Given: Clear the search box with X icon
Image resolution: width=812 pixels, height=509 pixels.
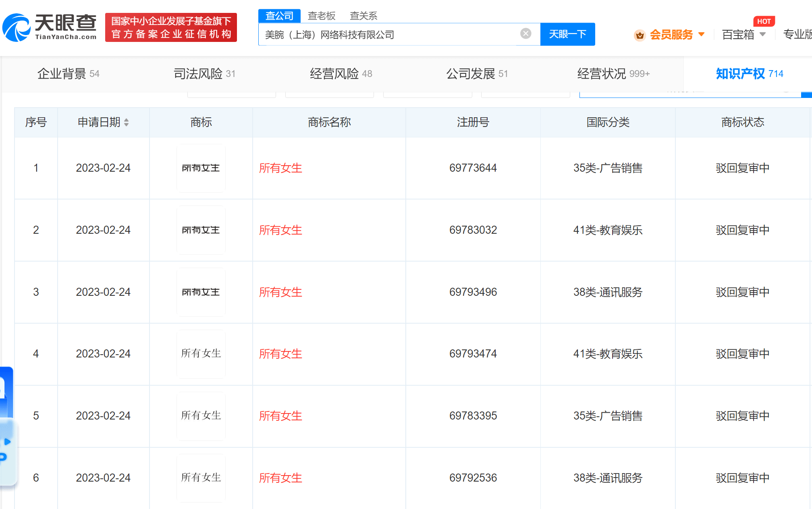Looking at the screenshot, I should point(525,34).
